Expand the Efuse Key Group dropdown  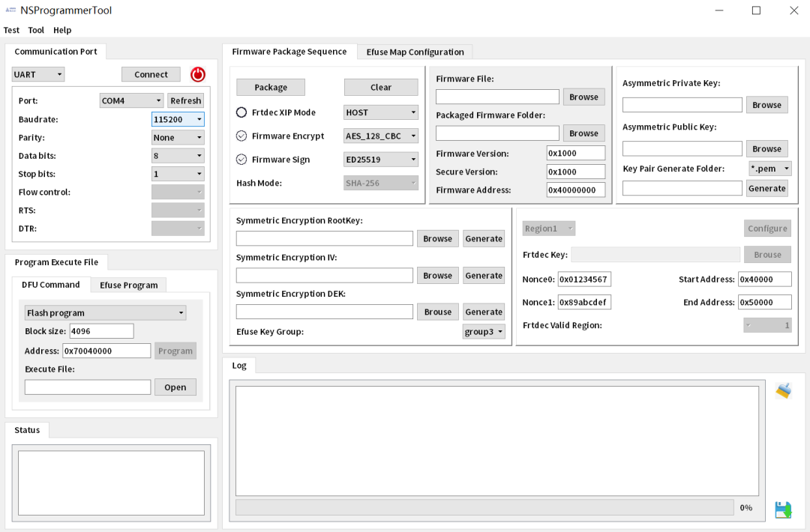tap(484, 331)
